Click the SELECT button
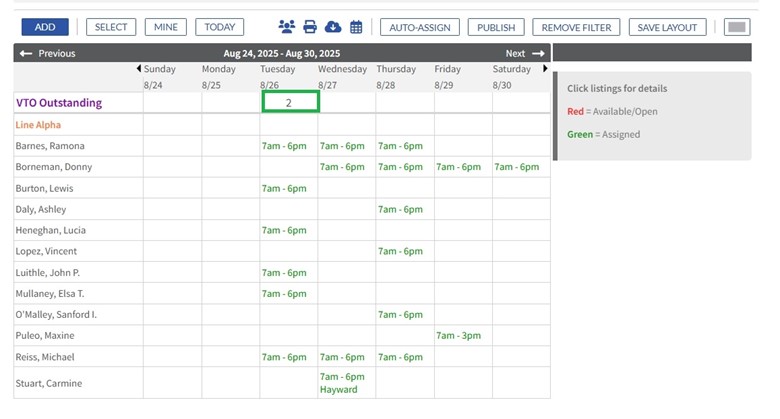Image resolution: width=780 pixels, height=419 pixels. [x=111, y=27]
